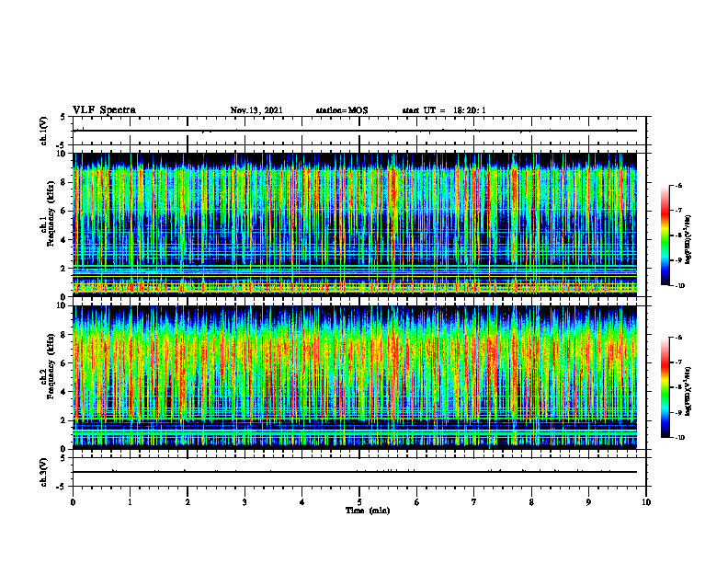This screenshot has width=728, height=563.
Task: Select the 'start UT = 18:20: 1' label
Action: (x=444, y=110)
